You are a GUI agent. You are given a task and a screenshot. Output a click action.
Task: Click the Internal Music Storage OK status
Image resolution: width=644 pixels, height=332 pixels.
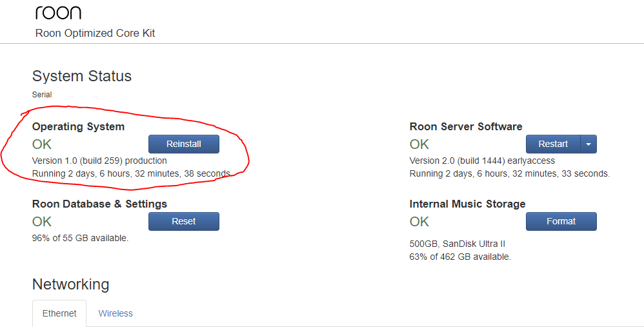click(419, 222)
